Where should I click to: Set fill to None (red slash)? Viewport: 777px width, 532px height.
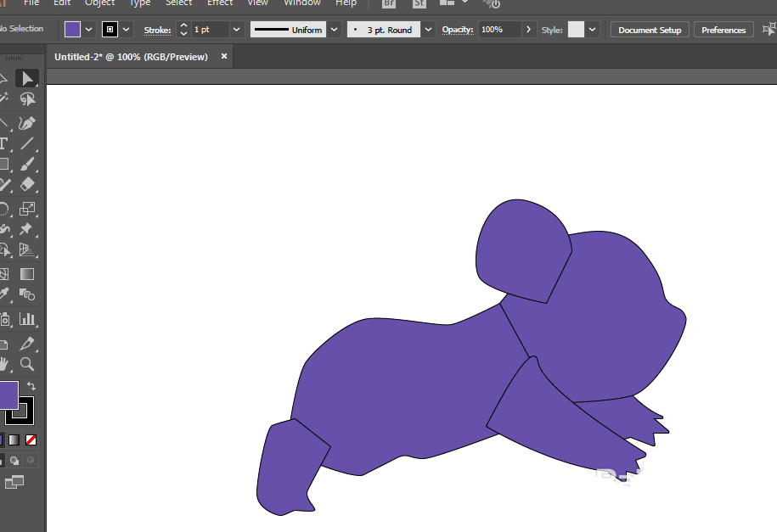tap(31, 440)
